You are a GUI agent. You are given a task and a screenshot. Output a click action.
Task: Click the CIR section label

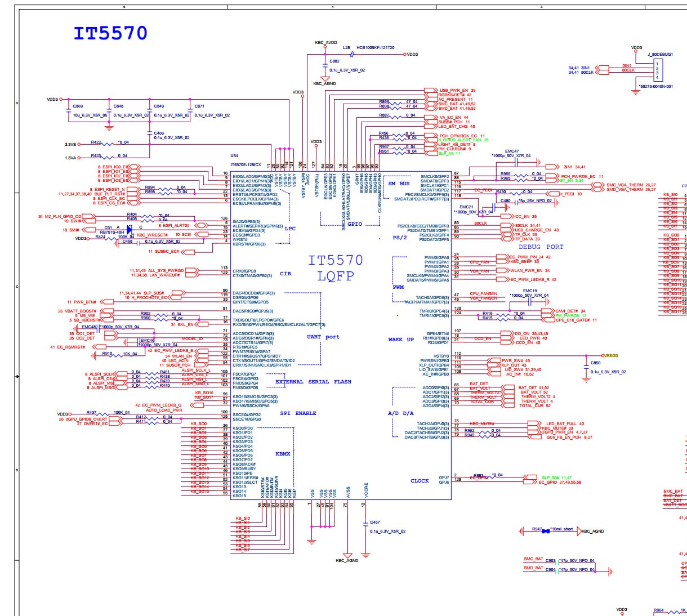285,274
